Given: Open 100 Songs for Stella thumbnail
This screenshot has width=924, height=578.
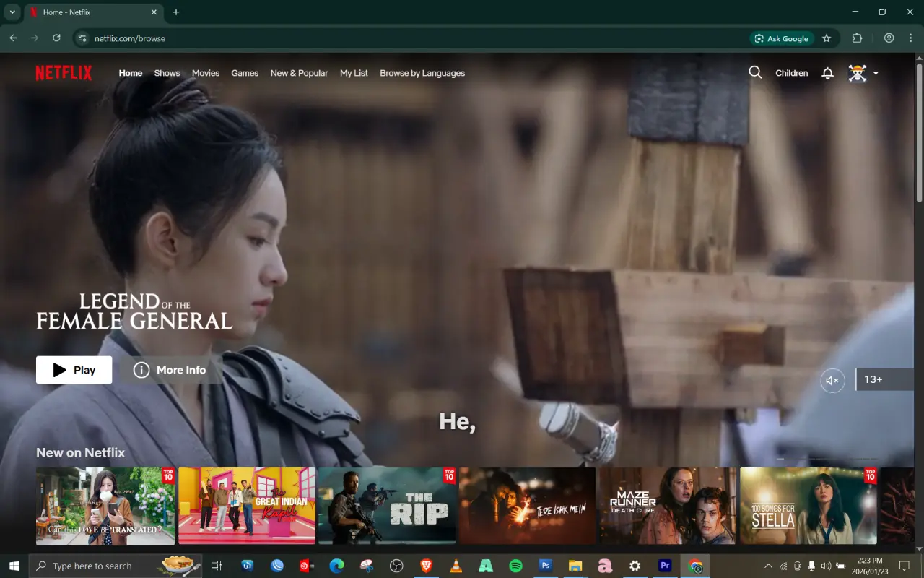Looking at the screenshot, I should click(x=808, y=506).
